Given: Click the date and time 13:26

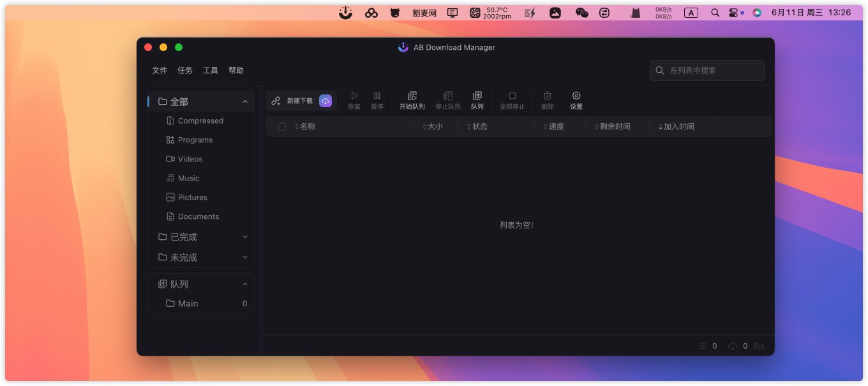Looking at the screenshot, I should [811, 12].
